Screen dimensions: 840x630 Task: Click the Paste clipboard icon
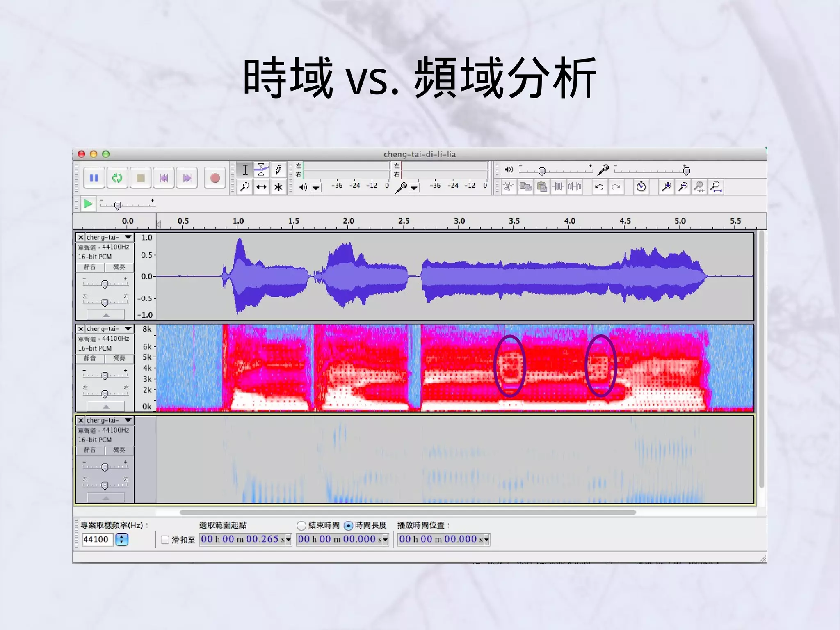point(542,187)
